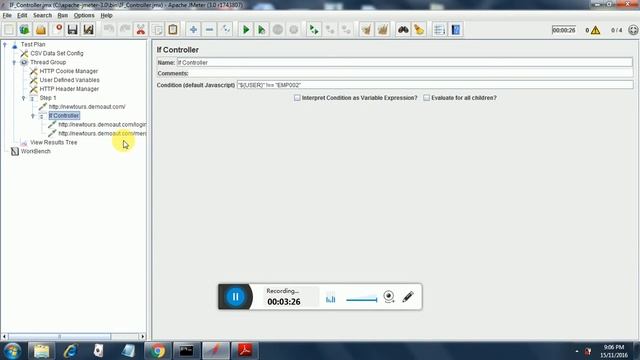Click the Condition input field

tap(435, 85)
